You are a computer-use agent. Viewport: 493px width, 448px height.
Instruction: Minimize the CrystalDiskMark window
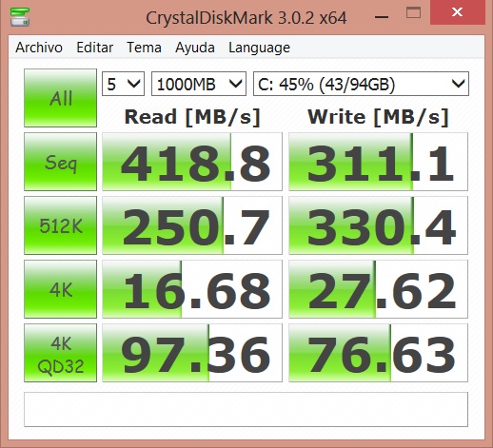(x=382, y=16)
